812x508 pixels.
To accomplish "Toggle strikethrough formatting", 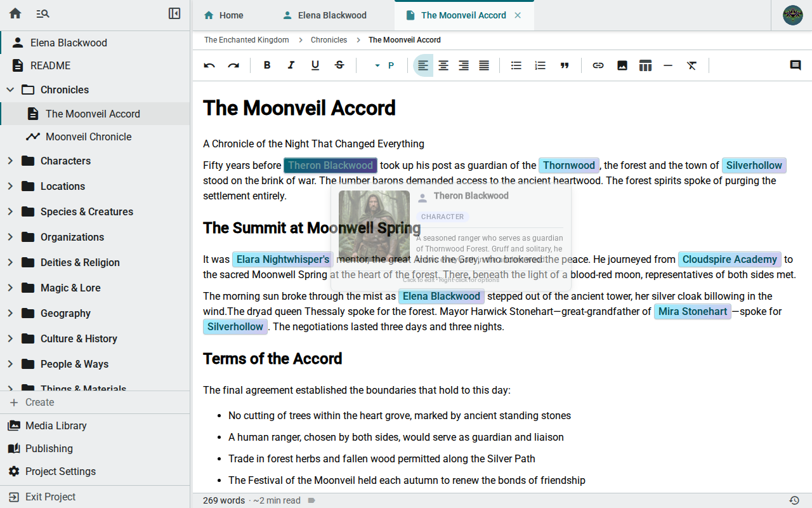I will point(339,65).
